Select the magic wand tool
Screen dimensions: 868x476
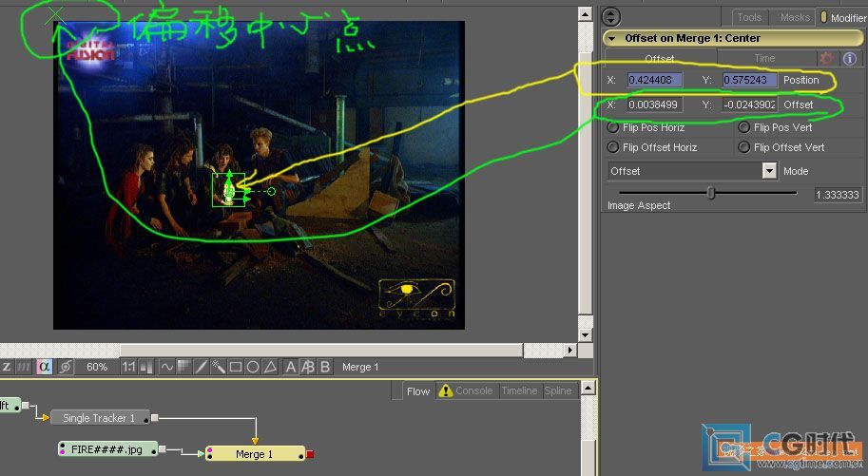pos(218,367)
